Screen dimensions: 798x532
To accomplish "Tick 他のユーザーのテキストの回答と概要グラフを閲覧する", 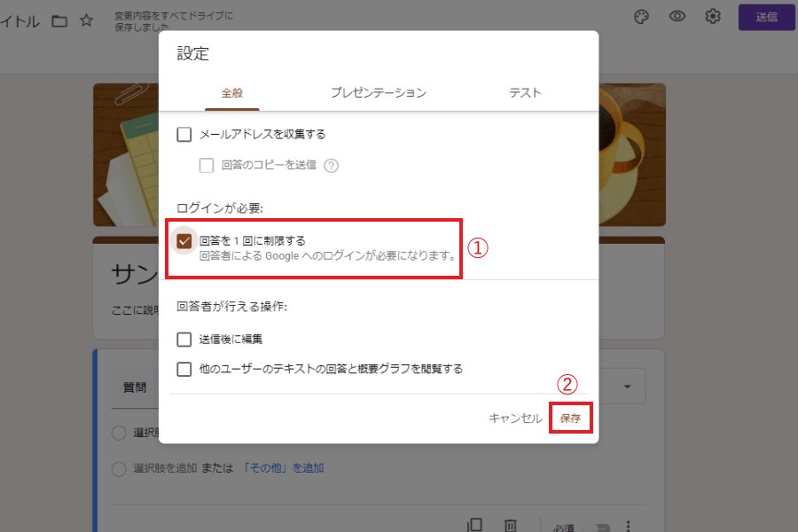I will click(x=184, y=369).
